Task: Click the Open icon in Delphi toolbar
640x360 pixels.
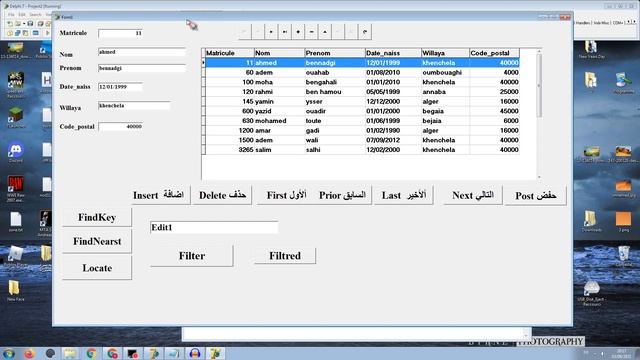Action: (x=18, y=24)
